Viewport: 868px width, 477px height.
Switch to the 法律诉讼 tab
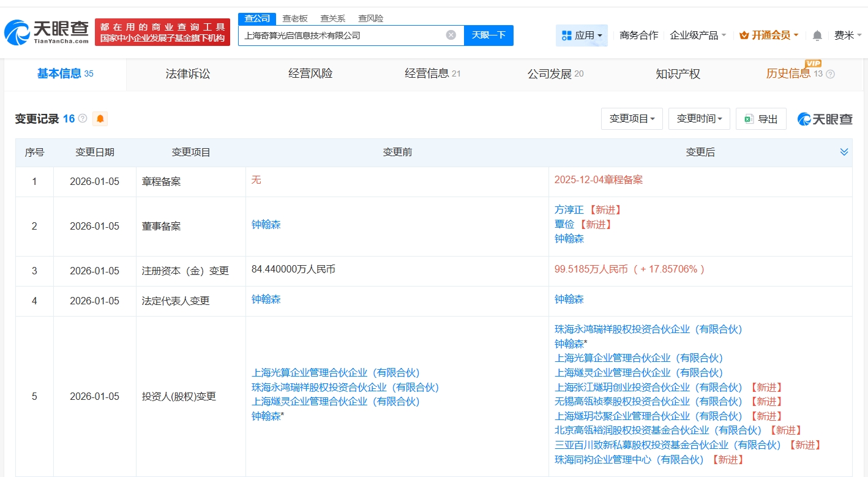pyautogui.click(x=188, y=74)
